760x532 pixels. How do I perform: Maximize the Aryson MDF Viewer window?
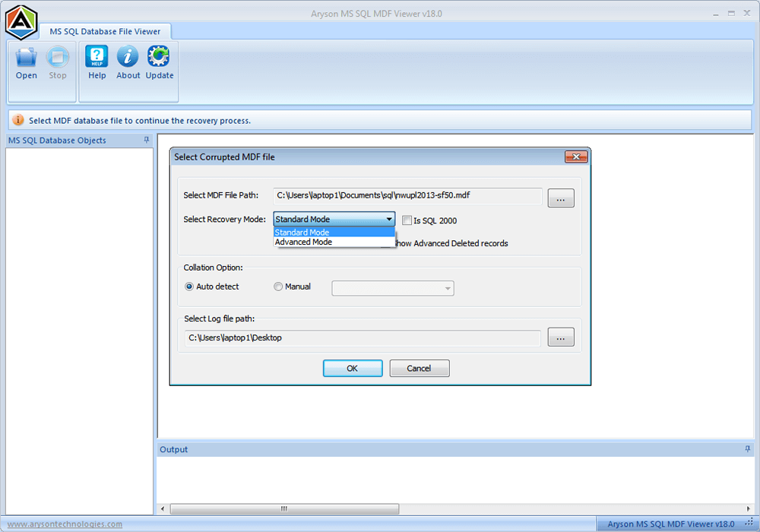point(731,14)
